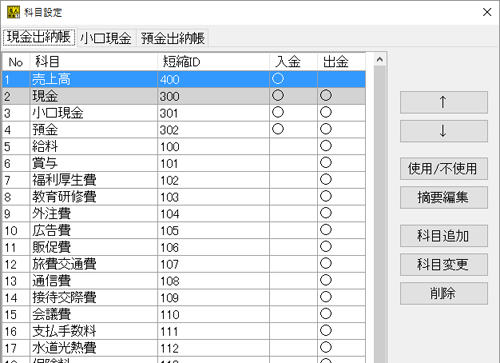The height and width of the screenshot is (363, 500).
Task: Select the 接待交際費 row
Action: [x=184, y=298]
